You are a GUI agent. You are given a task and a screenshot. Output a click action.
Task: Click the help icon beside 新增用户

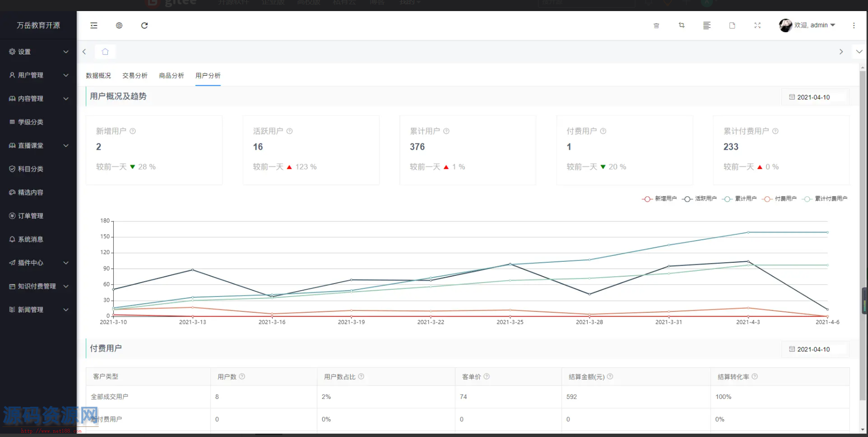tap(133, 131)
